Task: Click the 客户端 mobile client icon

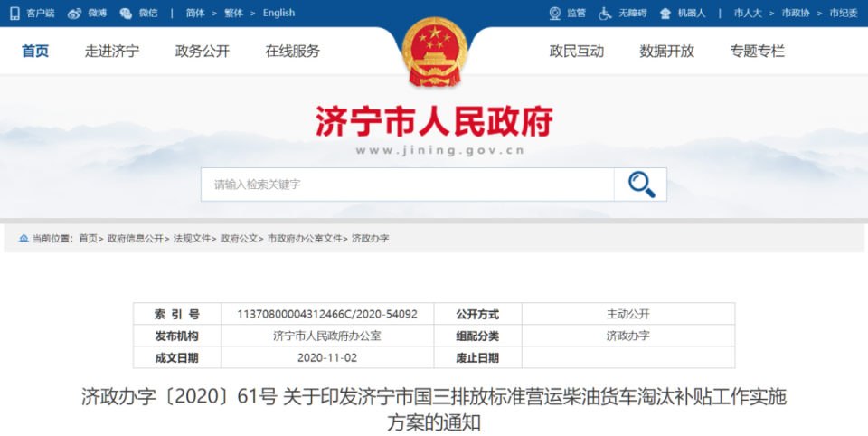Action: tap(16, 14)
